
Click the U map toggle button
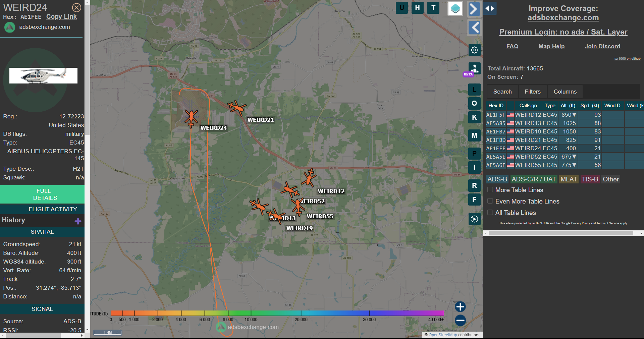402,7
